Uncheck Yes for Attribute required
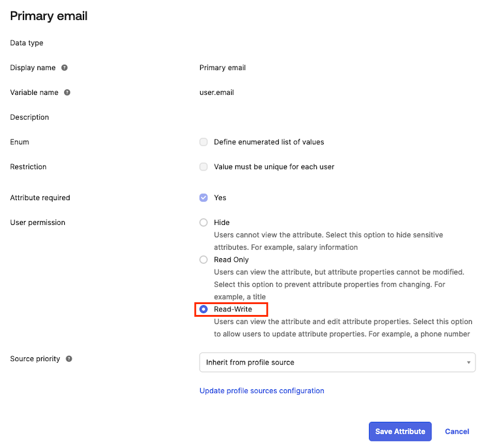484x448 pixels. click(x=203, y=198)
